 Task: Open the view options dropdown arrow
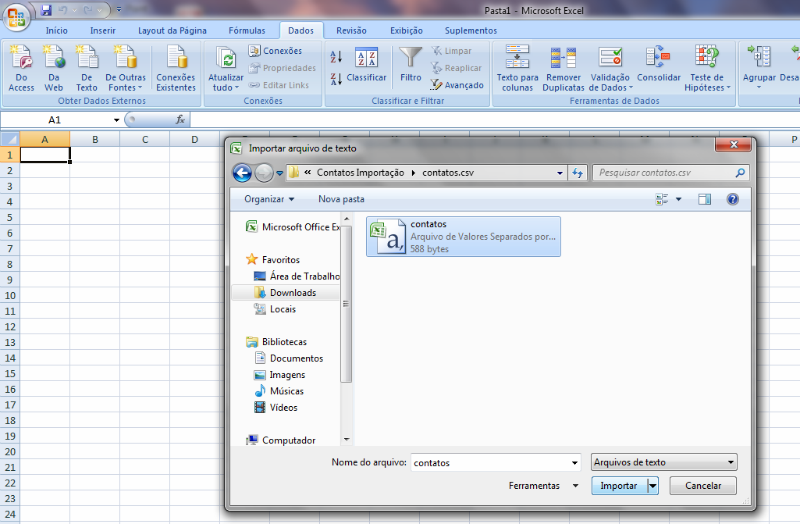[x=679, y=199]
